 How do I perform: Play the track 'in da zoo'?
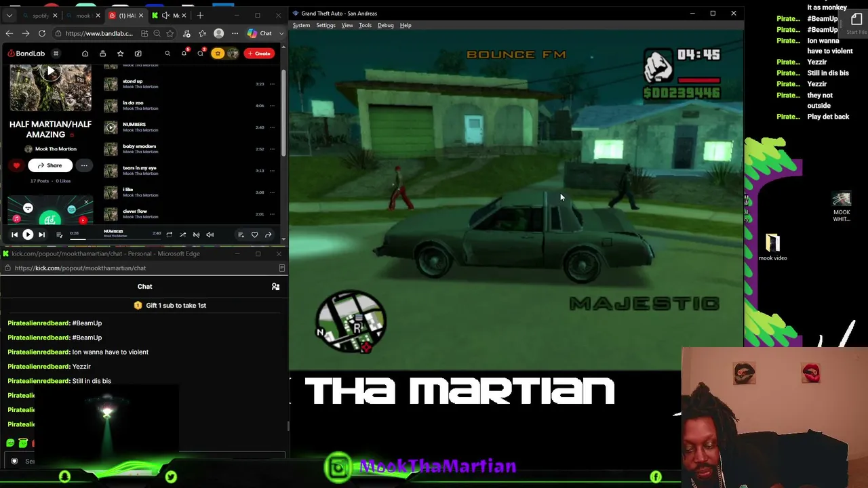pyautogui.click(x=111, y=106)
